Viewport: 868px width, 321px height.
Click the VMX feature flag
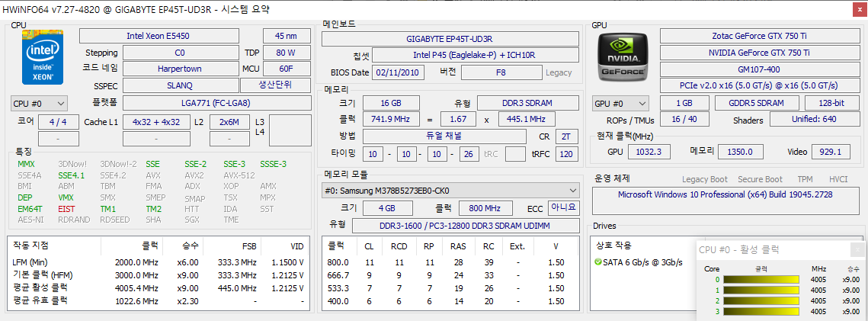[x=66, y=197]
